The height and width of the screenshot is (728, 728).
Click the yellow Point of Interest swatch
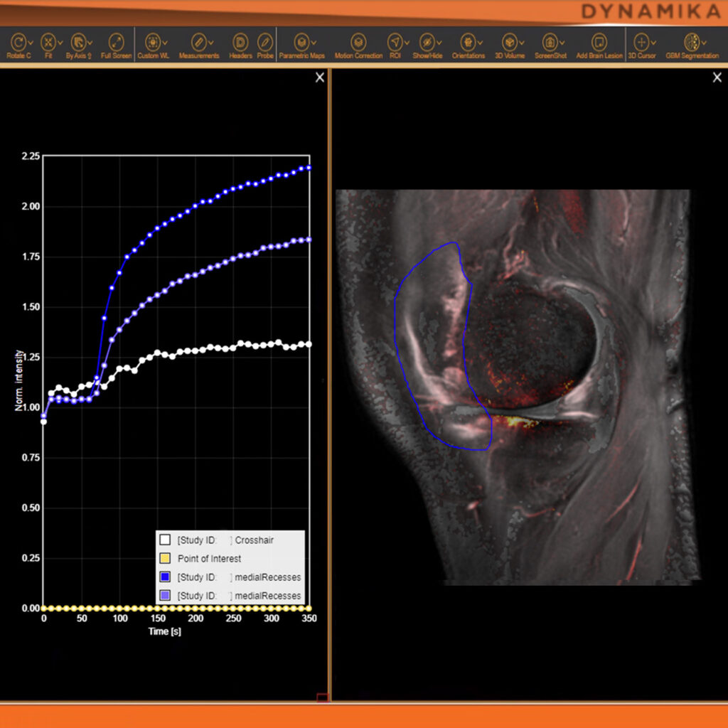(x=165, y=559)
